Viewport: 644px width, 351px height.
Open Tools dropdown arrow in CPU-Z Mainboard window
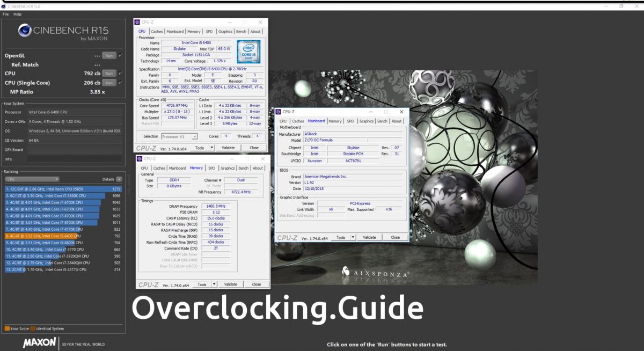click(353, 237)
